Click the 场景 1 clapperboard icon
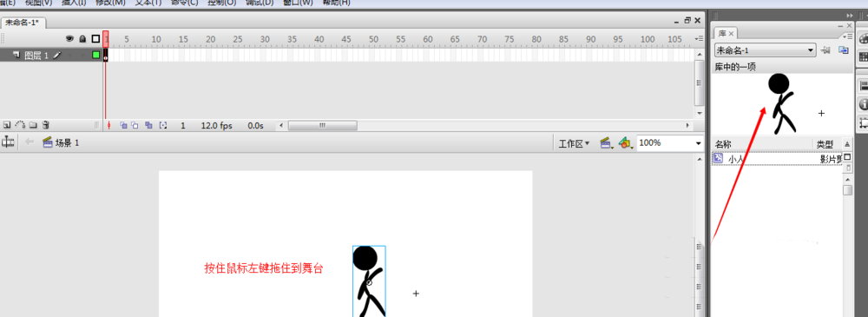Viewport: 868px width, 317px height. [47, 142]
